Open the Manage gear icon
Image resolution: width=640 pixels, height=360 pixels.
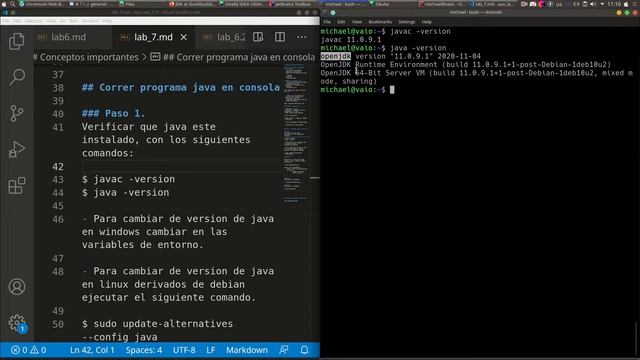(17, 322)
